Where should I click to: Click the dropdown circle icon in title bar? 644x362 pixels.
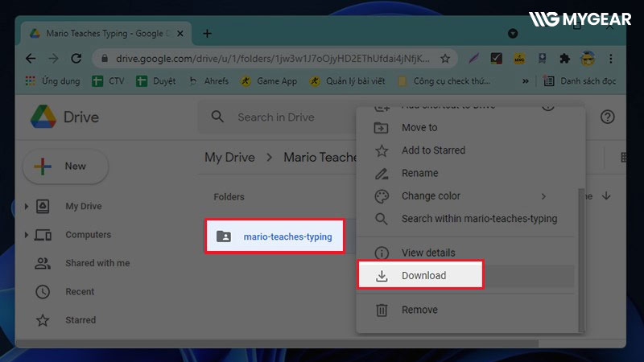[x=513, y=34]
